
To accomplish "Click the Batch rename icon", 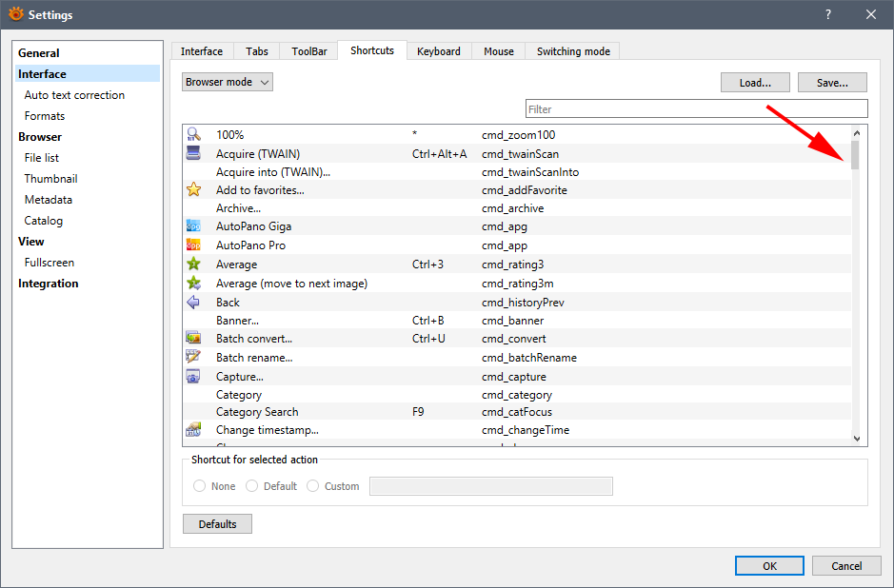I will click(x=193, y=358).
